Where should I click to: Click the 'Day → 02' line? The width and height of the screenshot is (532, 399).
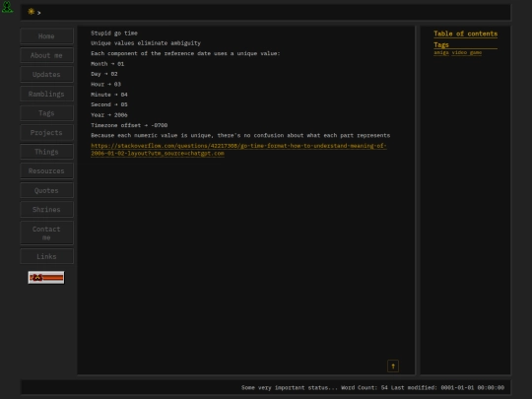coord(103,74)
